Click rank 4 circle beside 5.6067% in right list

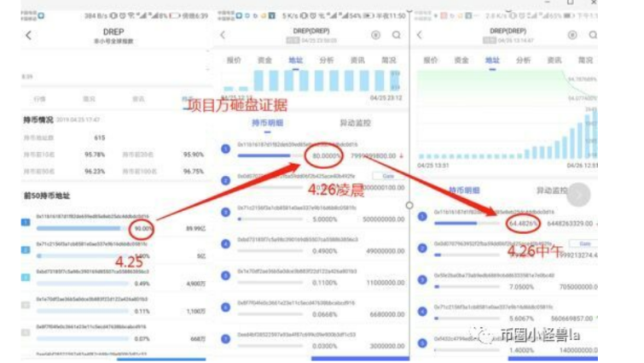coord(422,311)
